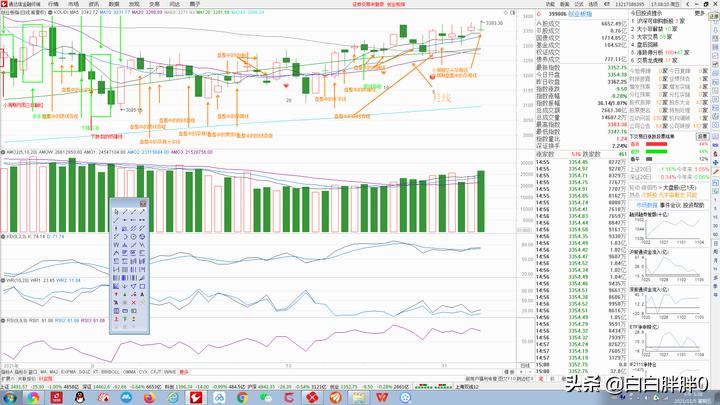Open the 深股通资金流入 mini chart
Image resolution: width=720 pixels, height=405 pixels.
pos(670,304)
